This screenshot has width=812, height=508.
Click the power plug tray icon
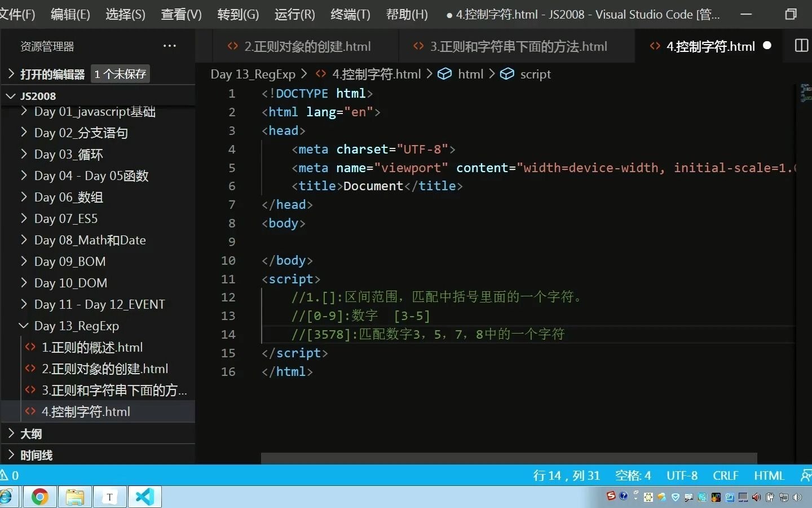click(x=769, y=497)
